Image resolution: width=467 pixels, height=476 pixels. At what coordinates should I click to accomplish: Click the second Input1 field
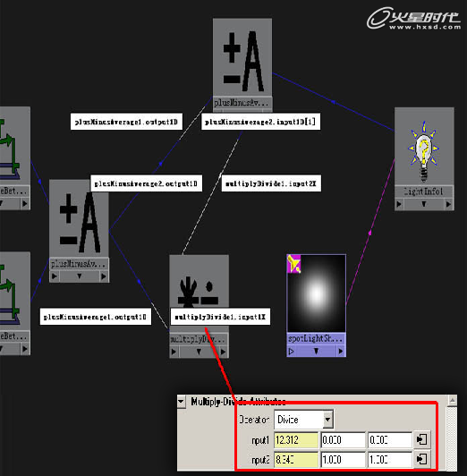click(x=344, y=439)
